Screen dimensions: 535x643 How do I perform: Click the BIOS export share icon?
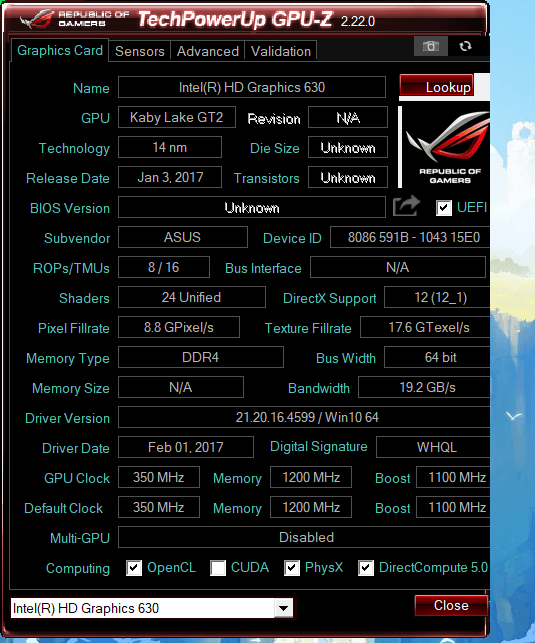tap(406, 206)
